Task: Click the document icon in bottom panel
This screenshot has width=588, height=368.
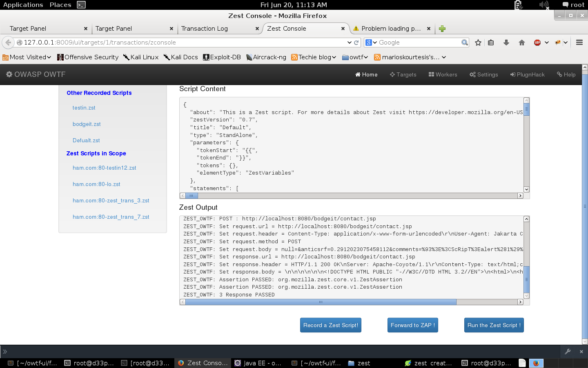Action: point(522,363)
